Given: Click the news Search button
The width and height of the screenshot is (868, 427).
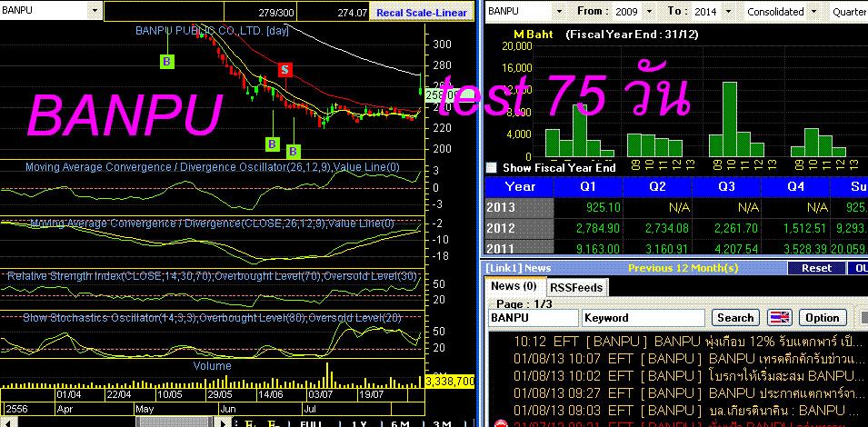Looking at the screenshot, I should click(x=735, y=317).
